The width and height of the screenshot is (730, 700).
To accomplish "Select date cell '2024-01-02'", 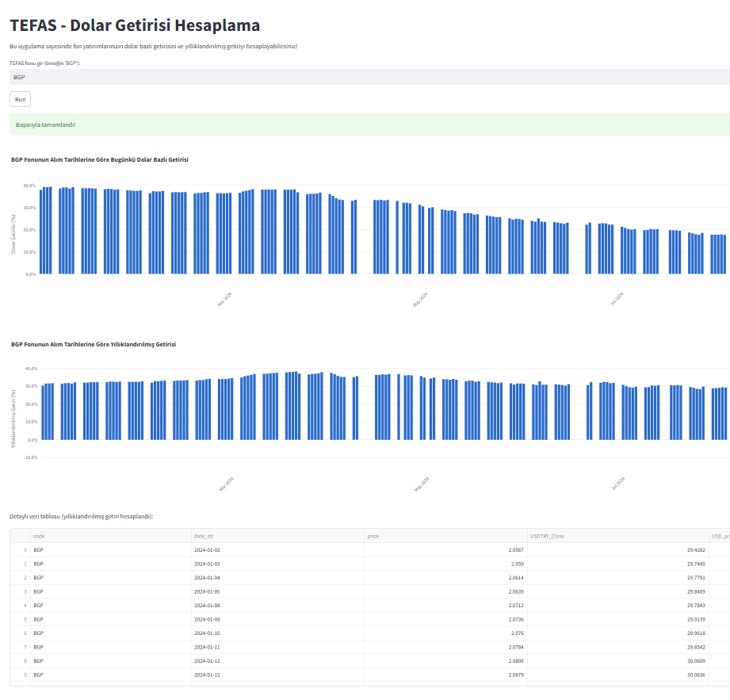I will coord(277,550).
